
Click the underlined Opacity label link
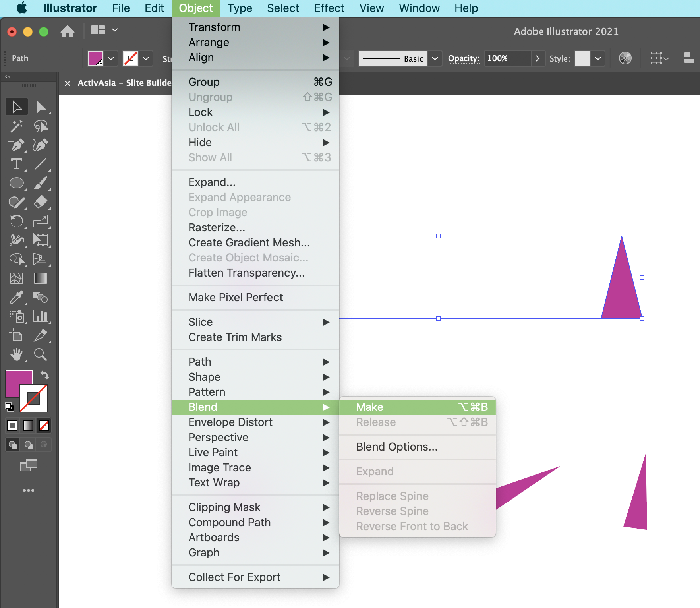(464, 58)
